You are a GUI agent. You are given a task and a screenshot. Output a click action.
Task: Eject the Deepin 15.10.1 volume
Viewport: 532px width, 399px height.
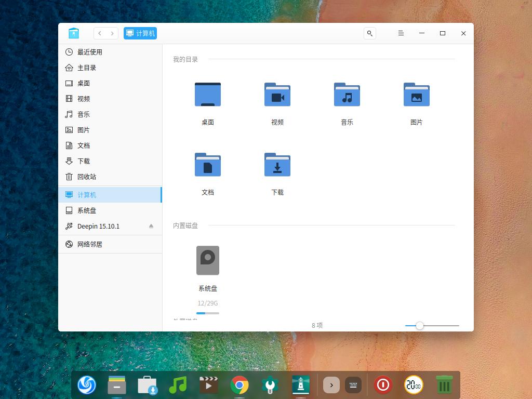click(151, 226)
